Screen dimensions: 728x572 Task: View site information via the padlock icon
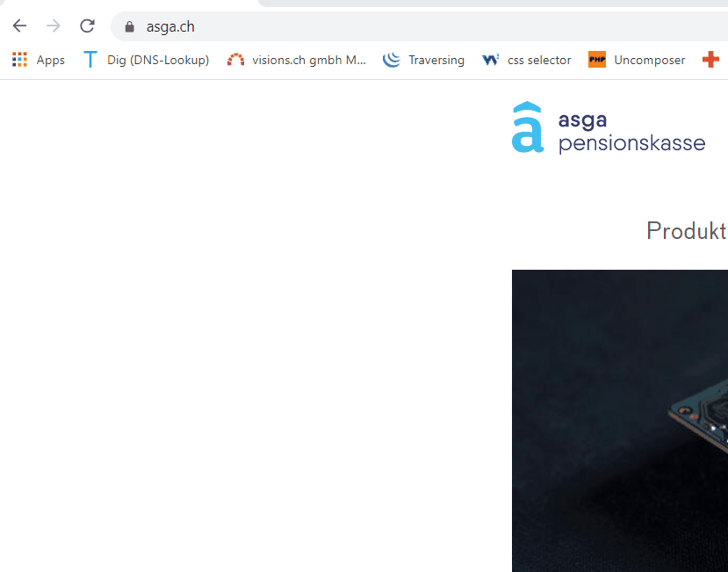click(x=130, y=26)
